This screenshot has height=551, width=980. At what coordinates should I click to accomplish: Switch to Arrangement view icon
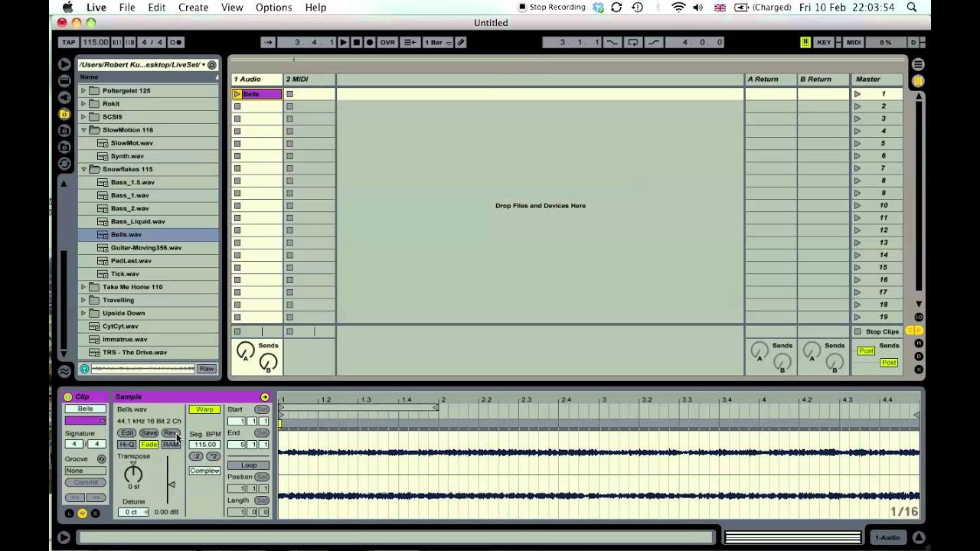point(918,64)
